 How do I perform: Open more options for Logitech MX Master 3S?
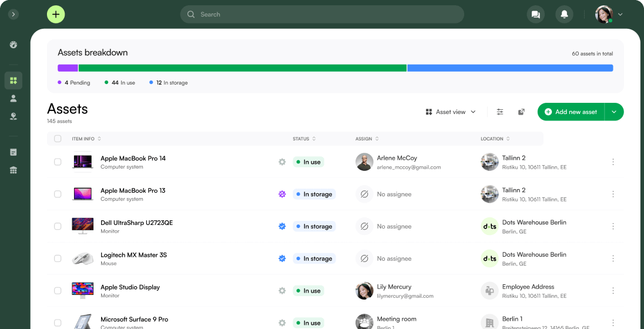tap(613, 258)
